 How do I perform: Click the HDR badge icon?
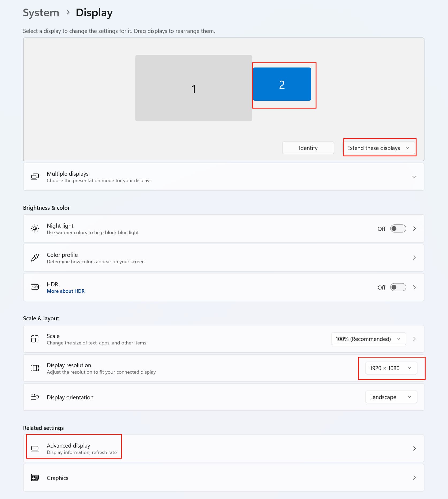click(x=35, y=287)
